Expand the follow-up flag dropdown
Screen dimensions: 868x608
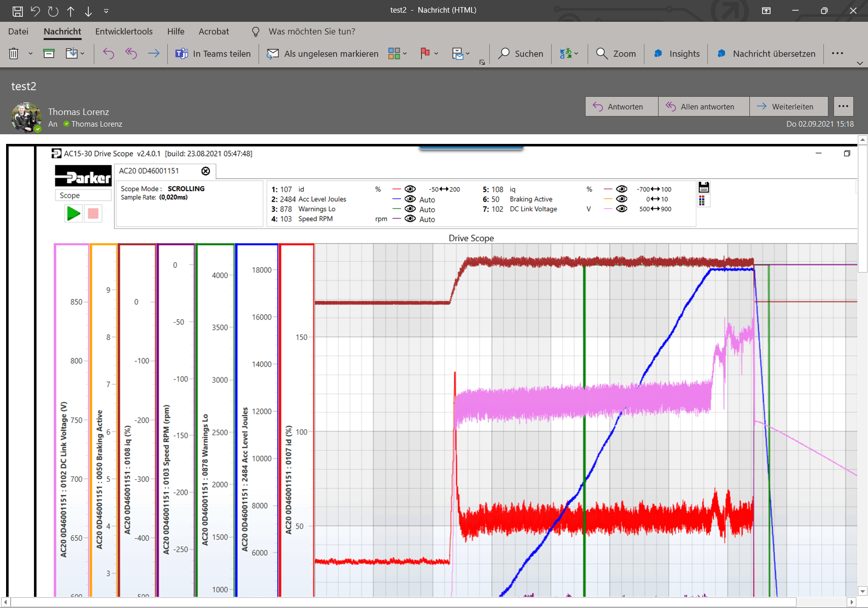436,54
